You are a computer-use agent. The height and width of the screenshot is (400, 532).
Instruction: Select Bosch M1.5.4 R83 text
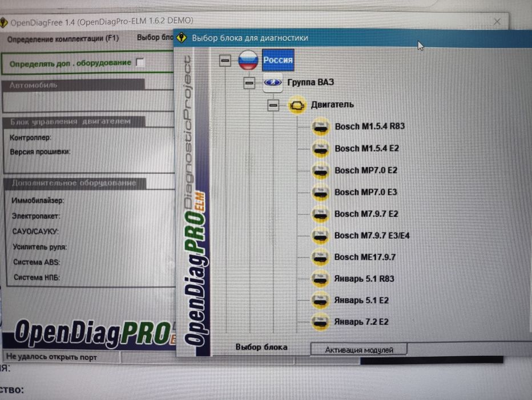tap(370, 126)
